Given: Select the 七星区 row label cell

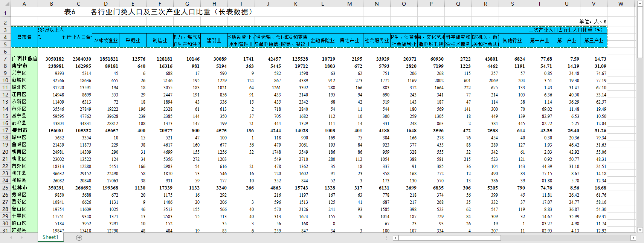Looking at the screenshot, I should point(24,216).
